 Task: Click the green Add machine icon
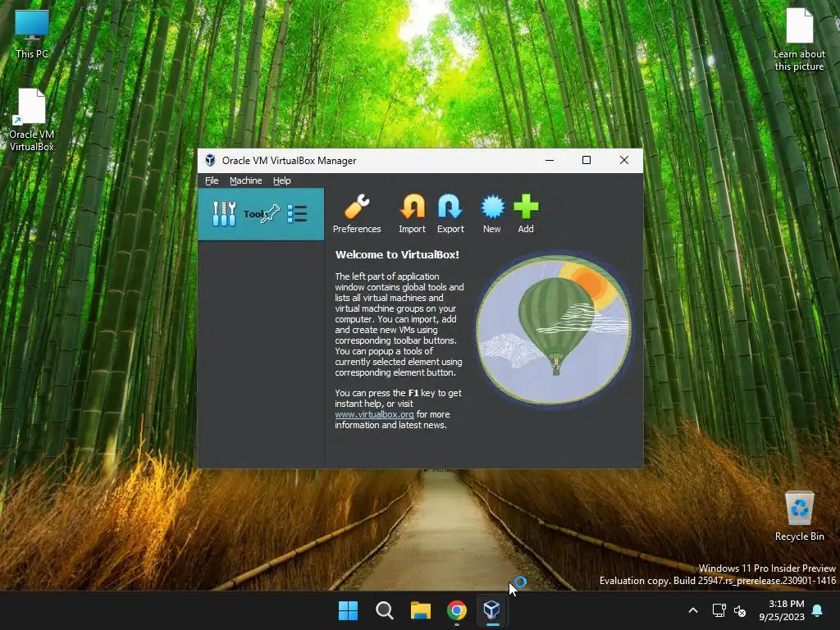[x=526, y=214]
